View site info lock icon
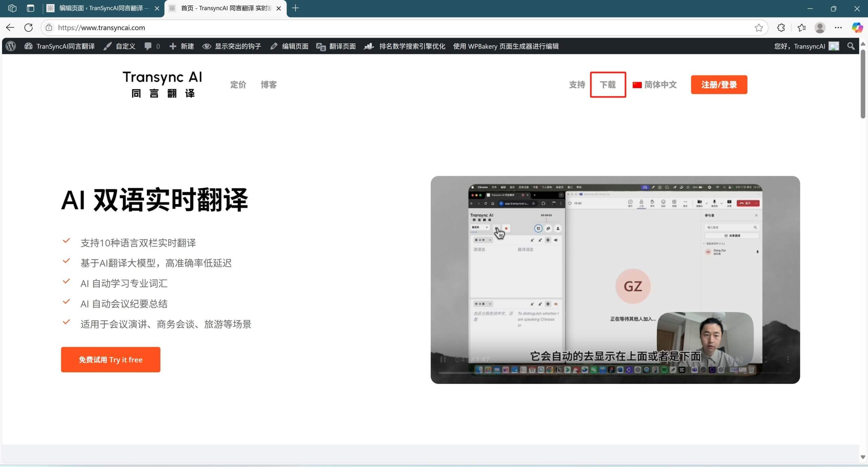The width and height of the screenshot is (868, 467). 49,27
